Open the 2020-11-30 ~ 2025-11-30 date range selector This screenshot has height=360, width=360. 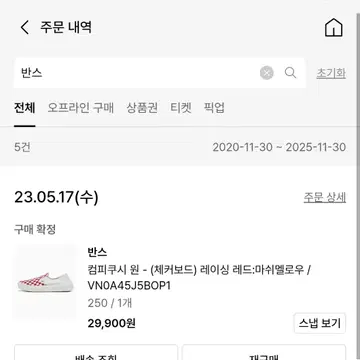click(x=279, y=147)
